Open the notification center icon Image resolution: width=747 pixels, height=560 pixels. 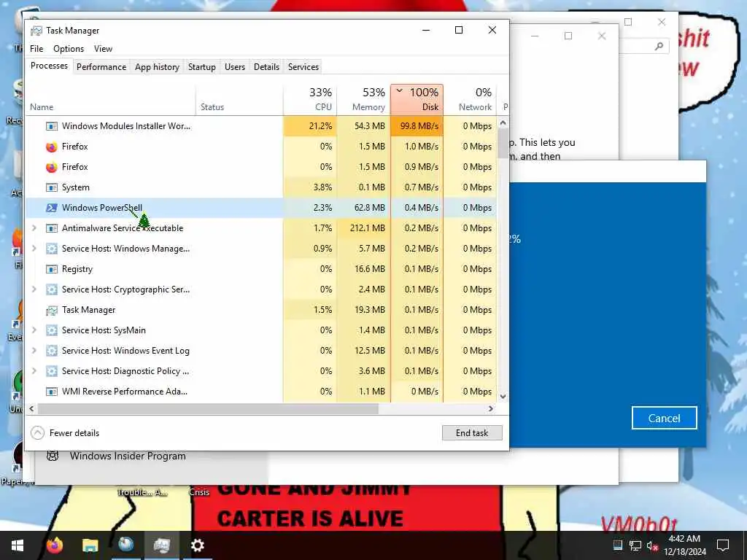point(723,545)
